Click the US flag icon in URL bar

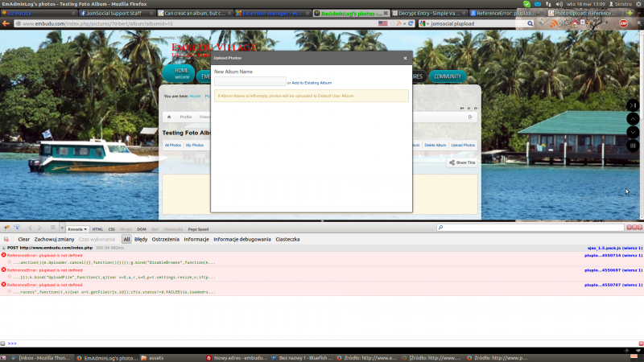[383, 23]
